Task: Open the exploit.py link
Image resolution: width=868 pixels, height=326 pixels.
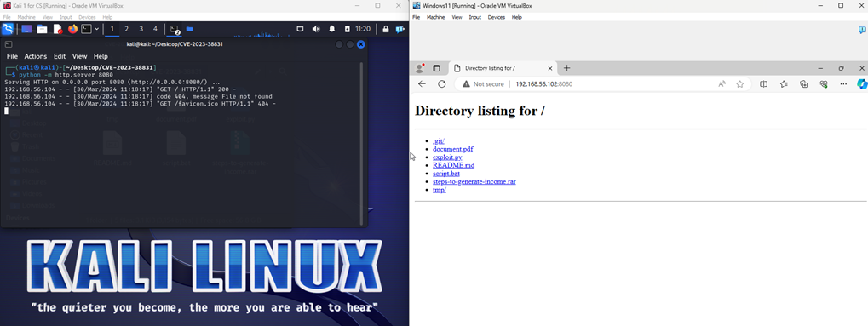Action: pos(447,157)
